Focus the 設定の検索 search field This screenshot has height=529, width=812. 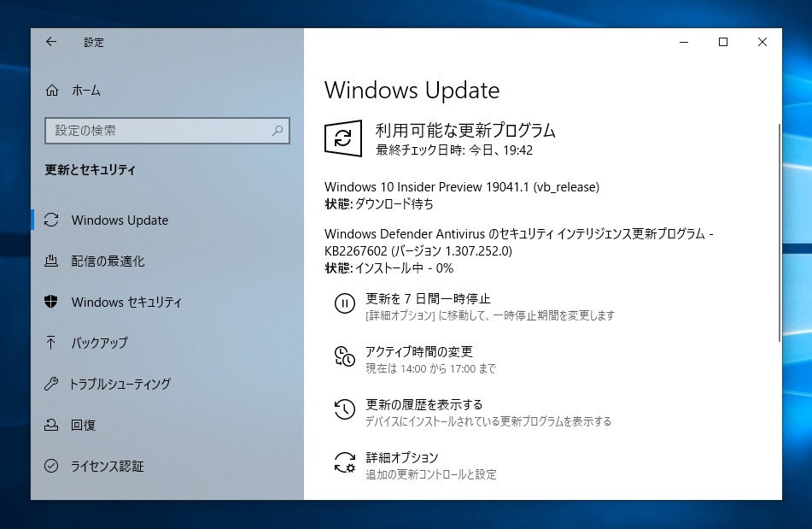pyautogui.click(x=166, y=131)
